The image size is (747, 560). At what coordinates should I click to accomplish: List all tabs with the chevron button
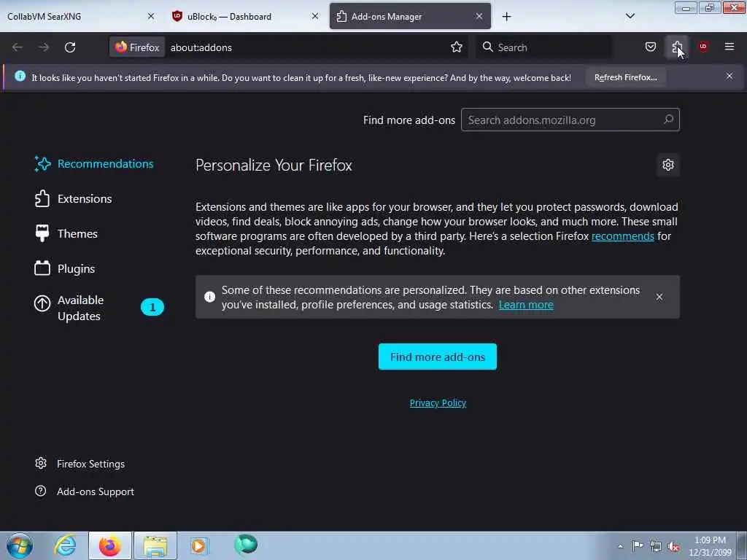630,16
